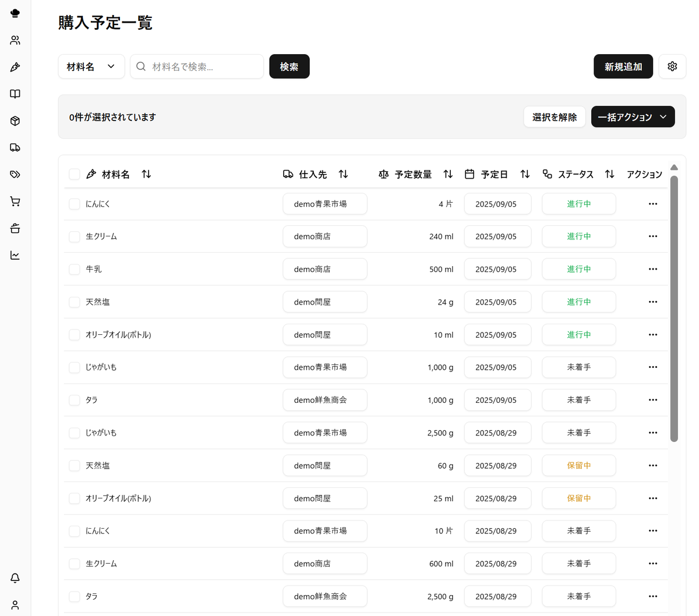Check the 天然塩 24 g row checkbox
699x616 pixels.
(75, 302)
